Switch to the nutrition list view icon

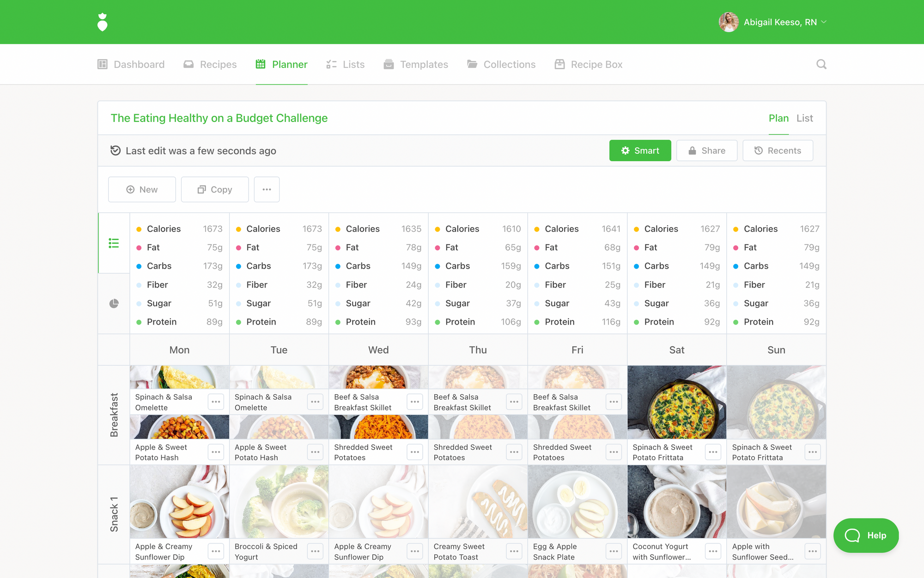point(114,243)
